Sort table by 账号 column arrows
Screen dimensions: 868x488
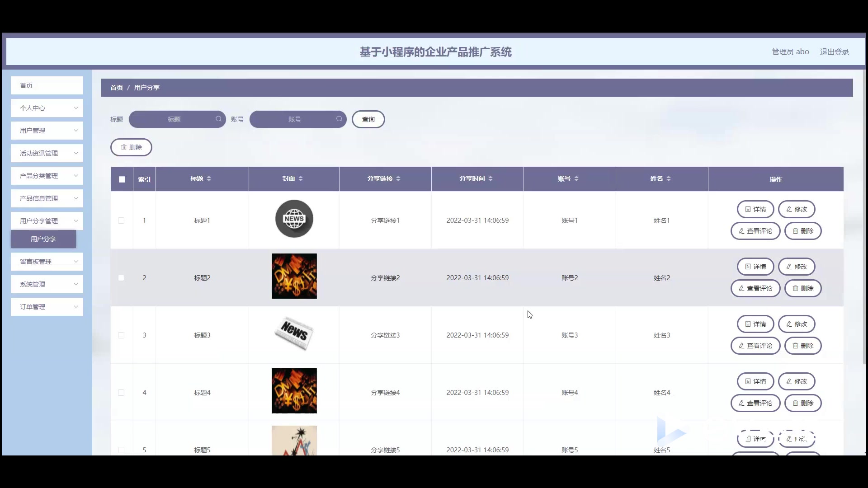coord(576,179)
